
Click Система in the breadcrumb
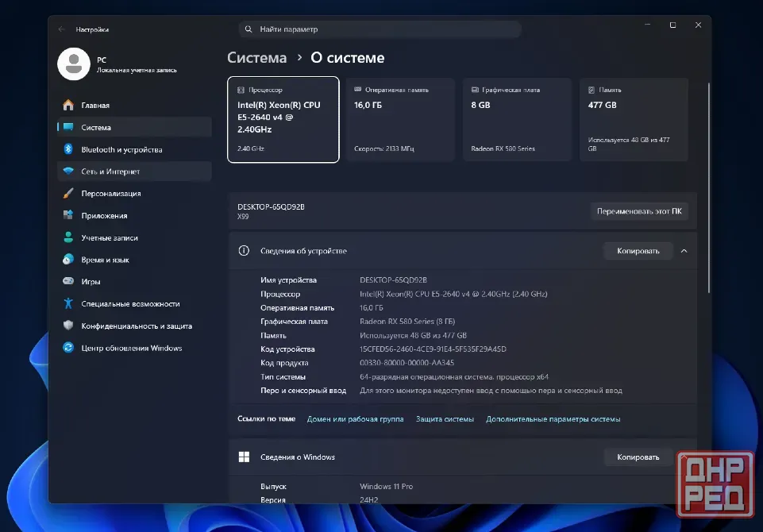point(257,57)
